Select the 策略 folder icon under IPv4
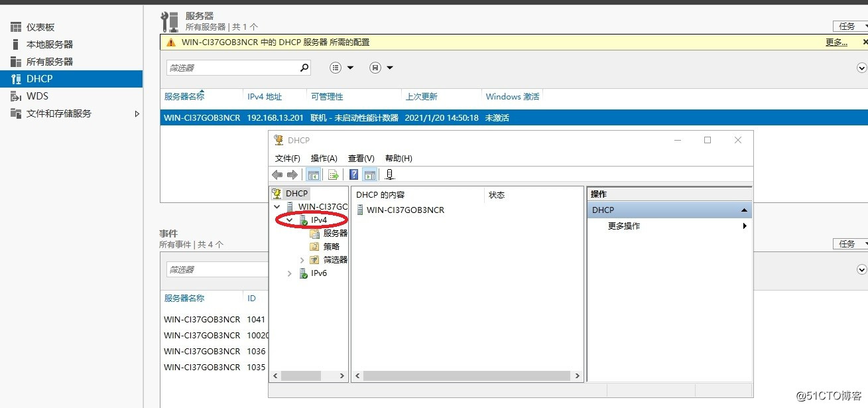This screenshot has height=408, width=868. click(x=315, y=247)
